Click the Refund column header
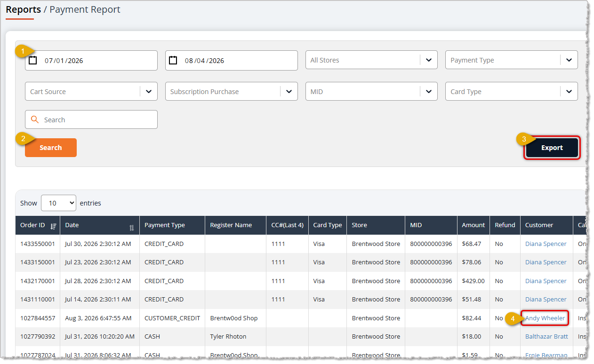The image size is (594, 364). pos(505,225)
